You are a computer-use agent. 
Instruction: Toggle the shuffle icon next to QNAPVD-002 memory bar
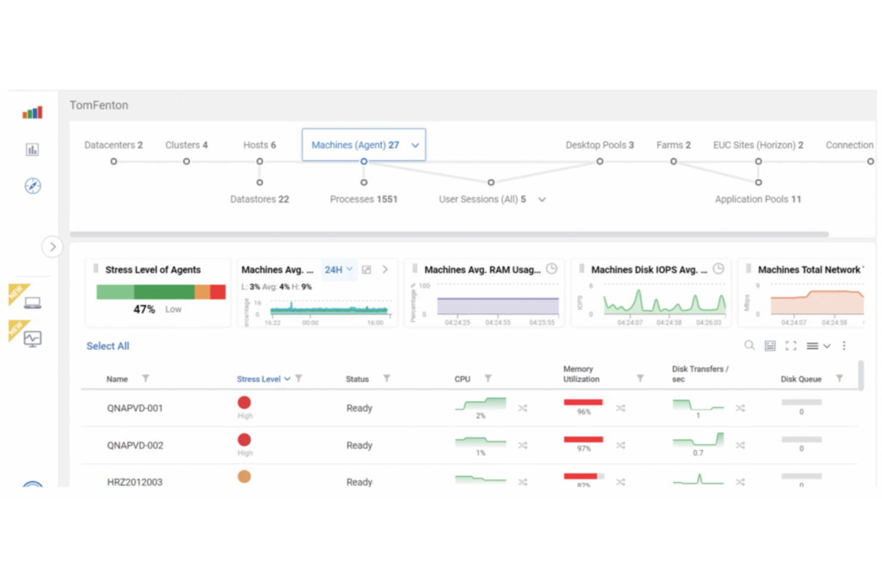point(620,445)
